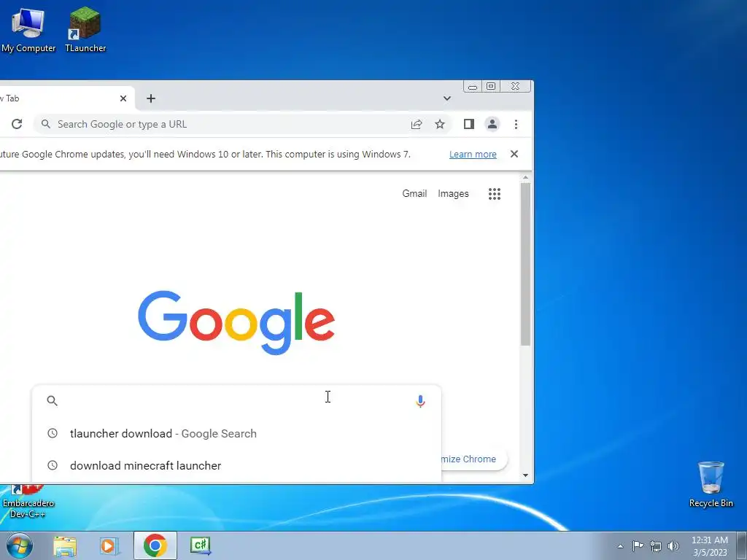The width and height of the screenshot is (747, 560).
Task: Bookmark this tab with the star icon
Action: [x=440, y=124]
